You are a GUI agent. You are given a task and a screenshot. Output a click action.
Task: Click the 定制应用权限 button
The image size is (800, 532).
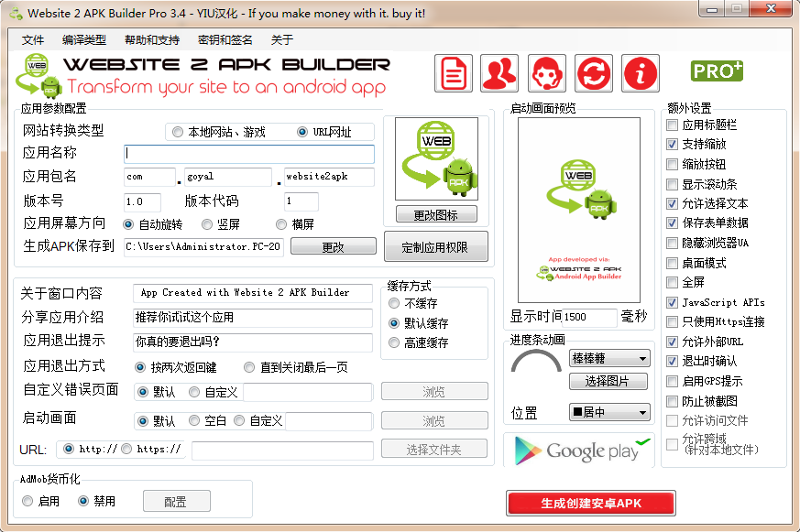pyautogui.click(x=436, y=245)
